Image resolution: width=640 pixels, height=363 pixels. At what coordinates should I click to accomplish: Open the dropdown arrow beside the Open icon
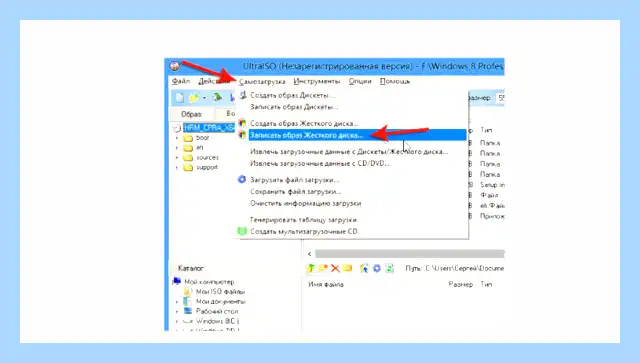pos(204,98)
